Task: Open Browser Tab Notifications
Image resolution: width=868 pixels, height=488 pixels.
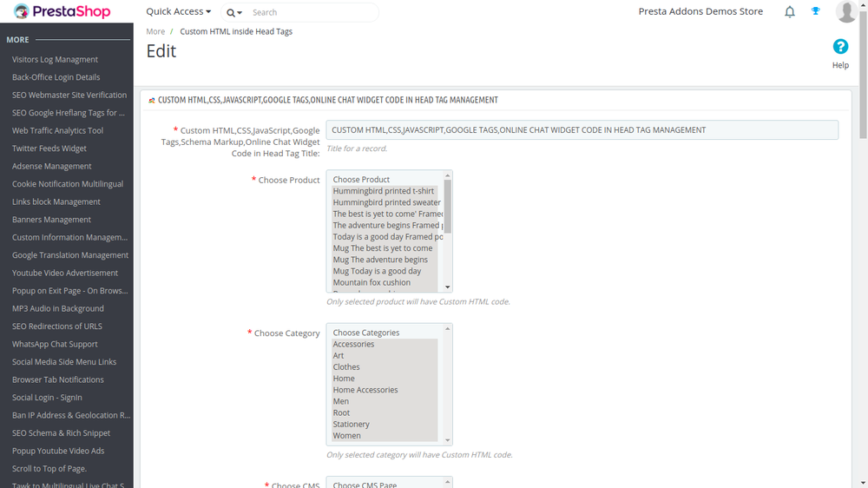Action: (x=57, y=379)
